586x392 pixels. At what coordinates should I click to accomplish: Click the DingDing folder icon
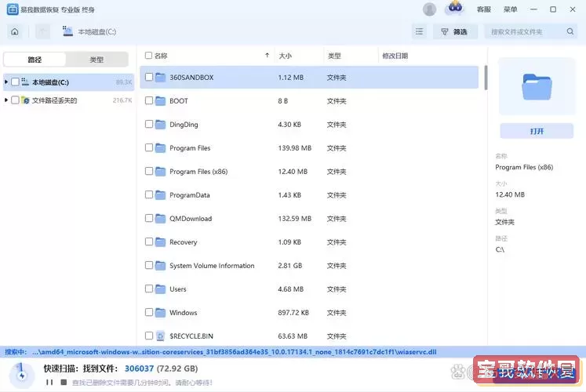point(160,125)
